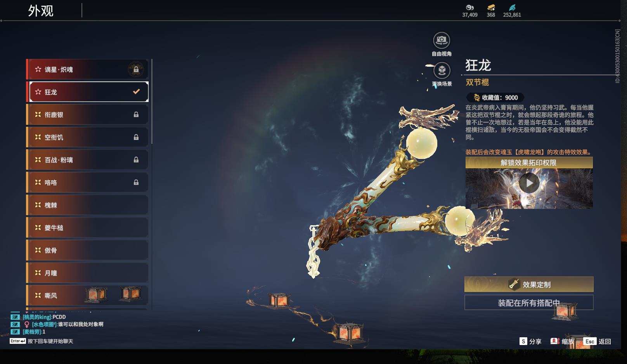627x364 pixels.
Task: Click the 外观 appearance tab title
Action: pos(41,11)
